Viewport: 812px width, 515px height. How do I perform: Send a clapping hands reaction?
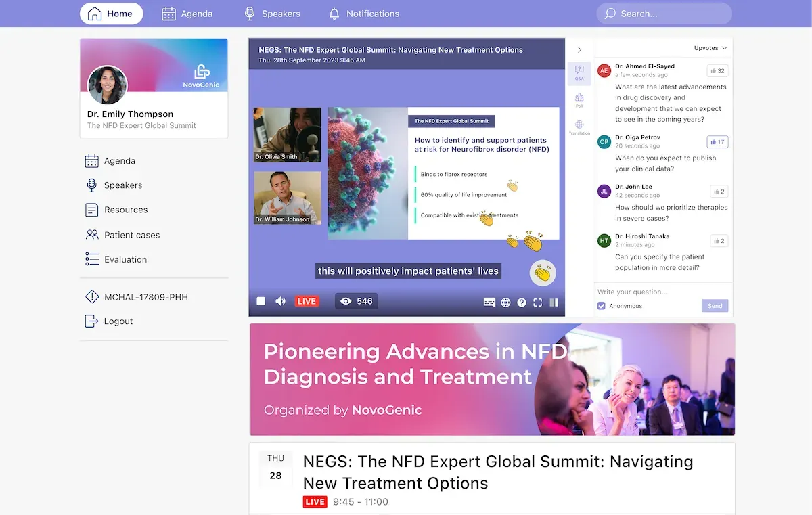tap(543, 273)
